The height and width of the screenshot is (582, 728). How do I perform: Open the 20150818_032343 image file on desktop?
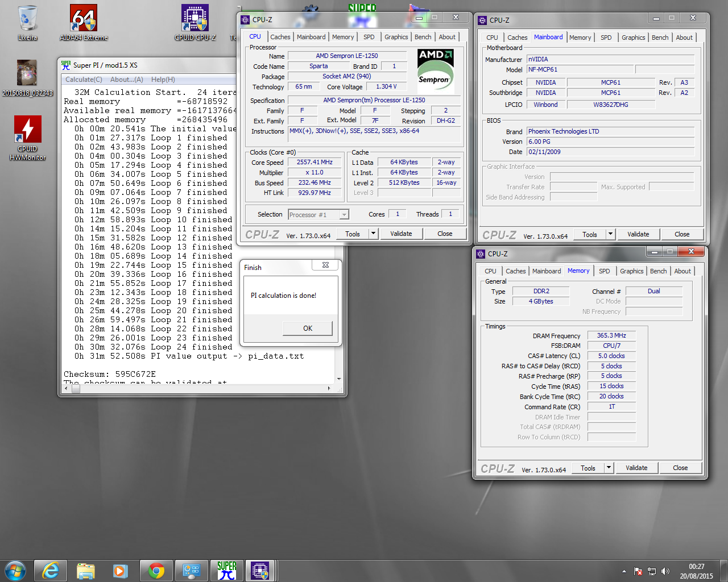pyautogui.click(x=27, y=78)
